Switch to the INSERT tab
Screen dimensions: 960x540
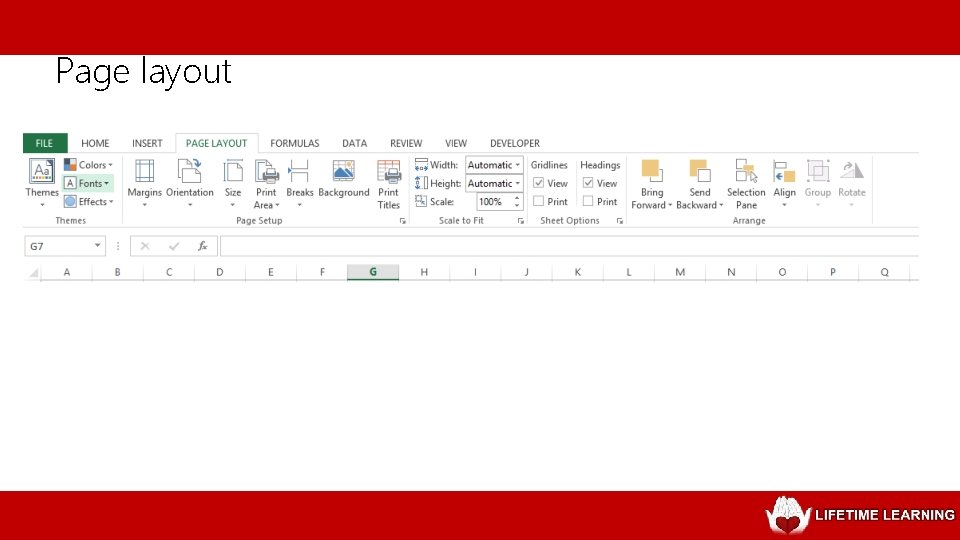147,143
